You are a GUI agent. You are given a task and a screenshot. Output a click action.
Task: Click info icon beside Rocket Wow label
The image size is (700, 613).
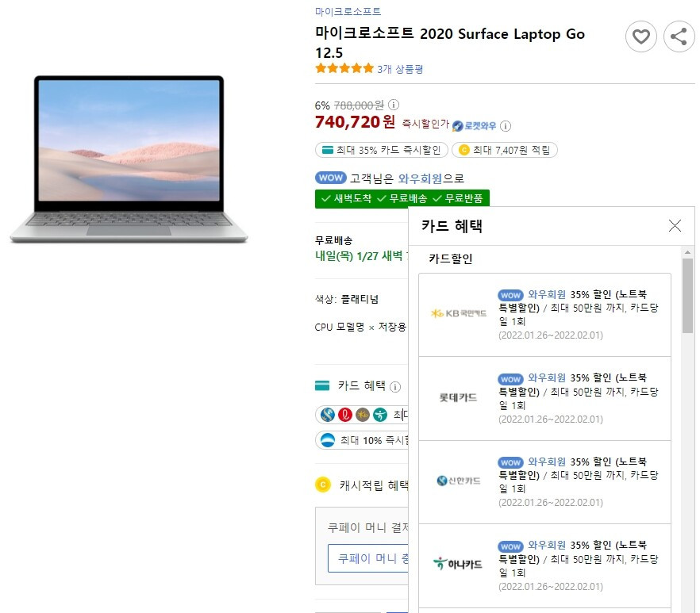pyautogui.click(x=506, y=126)
